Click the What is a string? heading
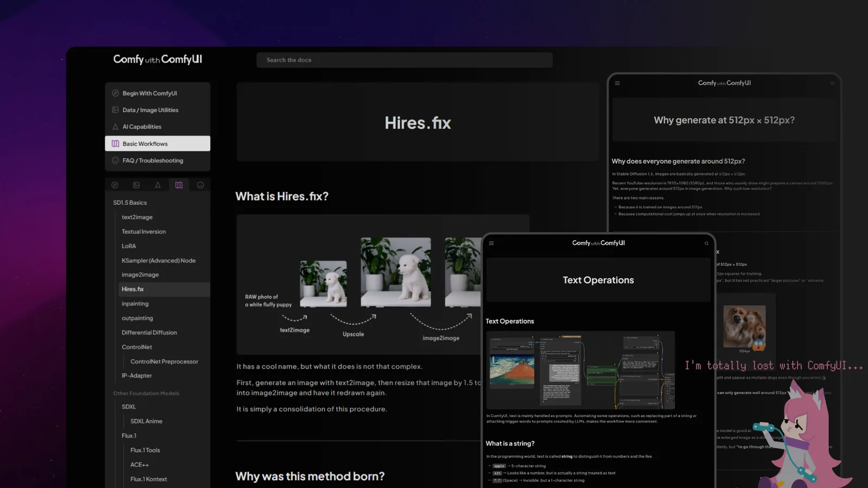The height and width of the screenshot is (488, 868). pos(510,444)
